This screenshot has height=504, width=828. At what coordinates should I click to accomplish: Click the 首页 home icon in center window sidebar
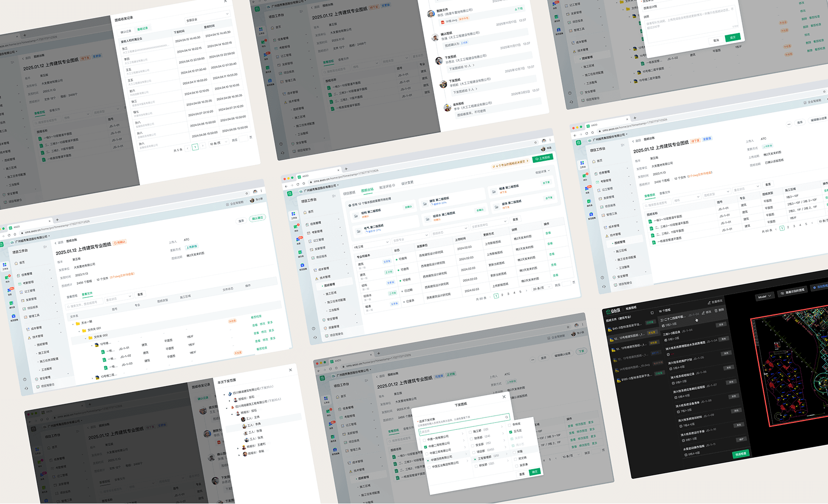tap(305, 212)
